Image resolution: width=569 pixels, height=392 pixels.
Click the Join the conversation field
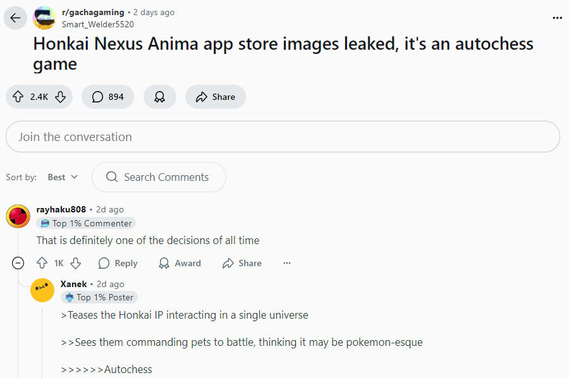283,137
